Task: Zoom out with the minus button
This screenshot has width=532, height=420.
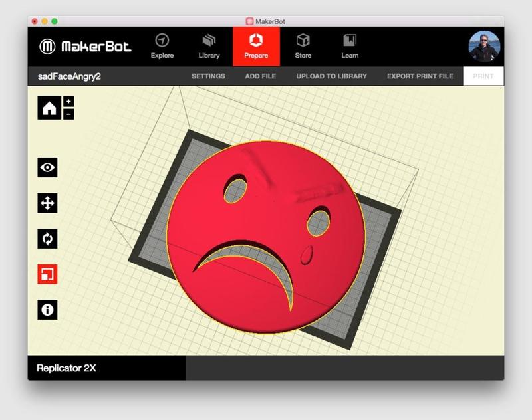Action: tap(68, 114)
